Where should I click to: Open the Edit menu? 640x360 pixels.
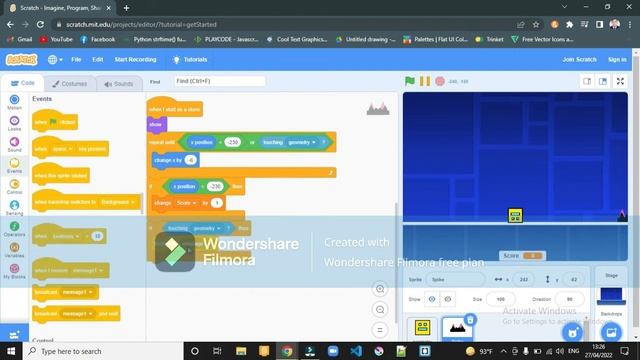point(98,60)
